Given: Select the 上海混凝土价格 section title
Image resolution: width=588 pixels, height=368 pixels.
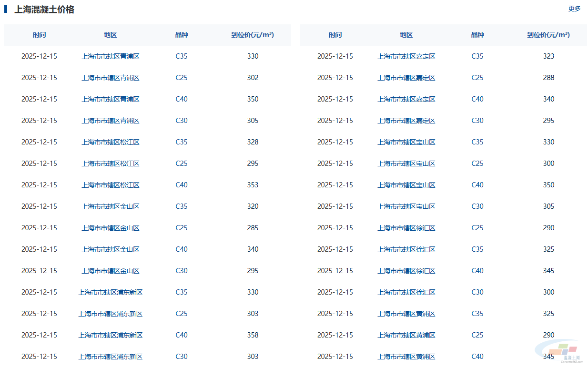Looking at the screenshot, I should [x=44, y=10].
